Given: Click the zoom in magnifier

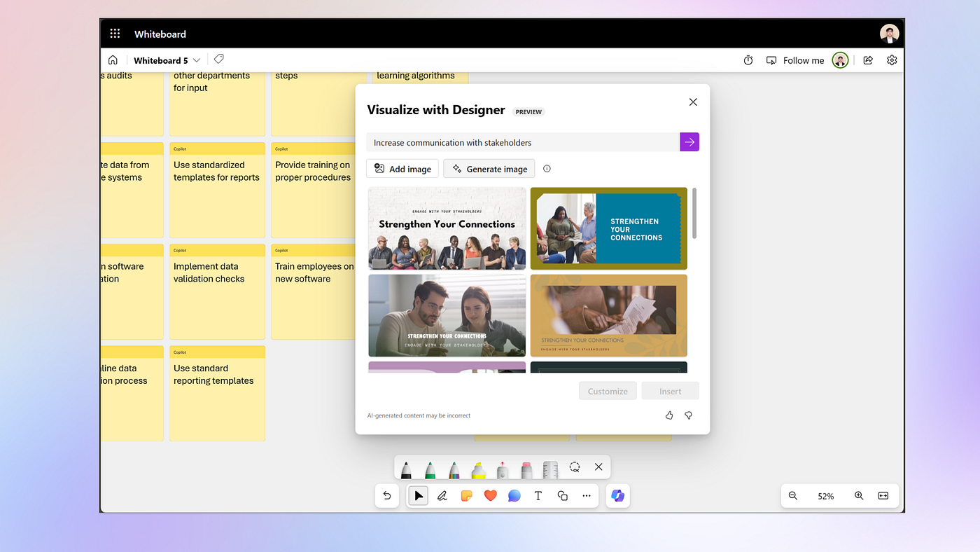Looking at the screenshot, I should click(x=859, y=496).
